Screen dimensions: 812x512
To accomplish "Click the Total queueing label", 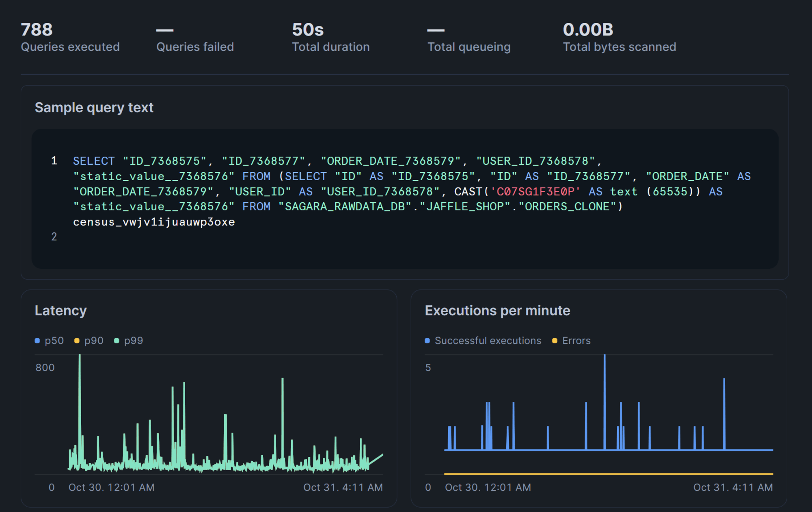I will point(469,47).
